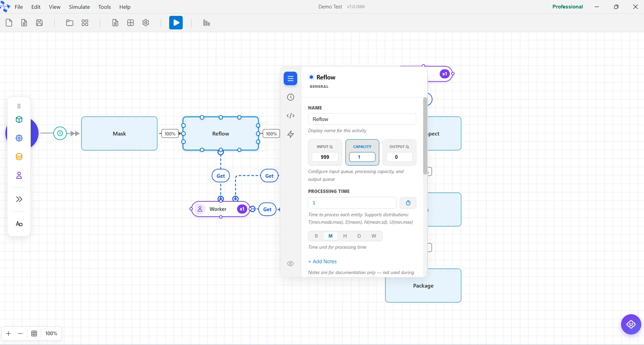The image size is (644, 345).
Task: Select the Reflow activity block
Action: [221, 133]
